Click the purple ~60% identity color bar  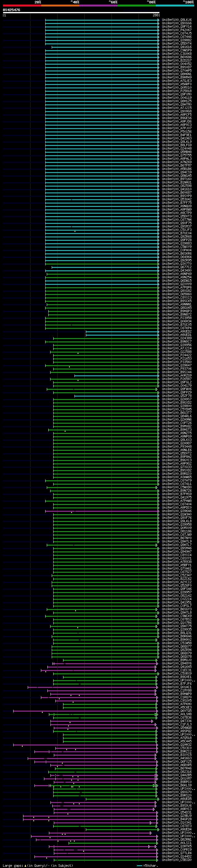(99, 6)
